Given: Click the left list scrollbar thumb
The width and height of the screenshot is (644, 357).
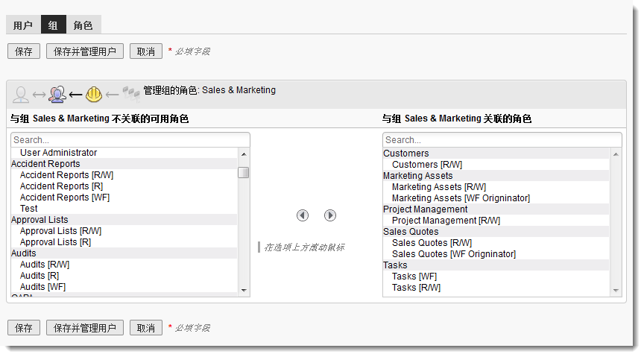Looking at the screenshot, I should (244, 172).
